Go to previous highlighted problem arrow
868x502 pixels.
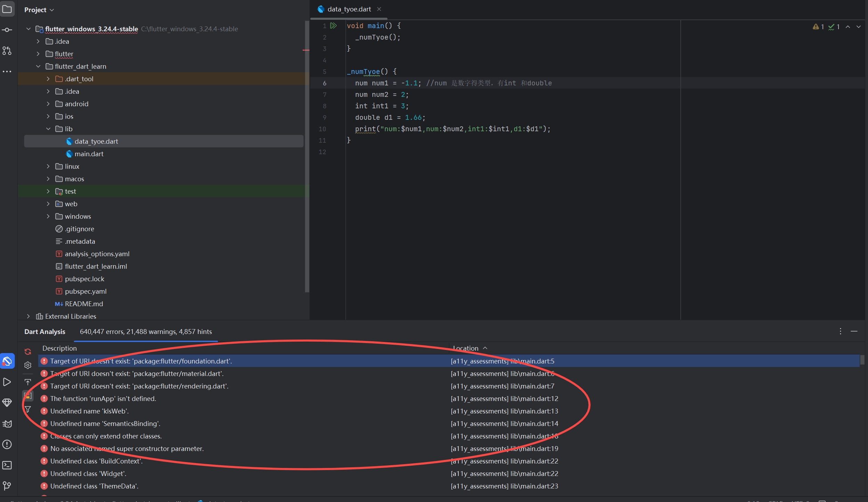click(848, 27)
